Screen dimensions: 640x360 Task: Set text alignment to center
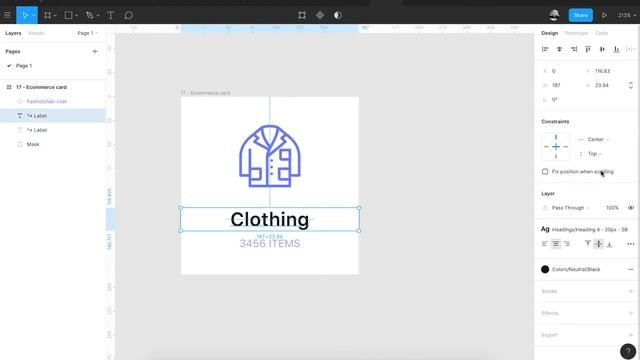pyautogui.click(x=556, y=244)
